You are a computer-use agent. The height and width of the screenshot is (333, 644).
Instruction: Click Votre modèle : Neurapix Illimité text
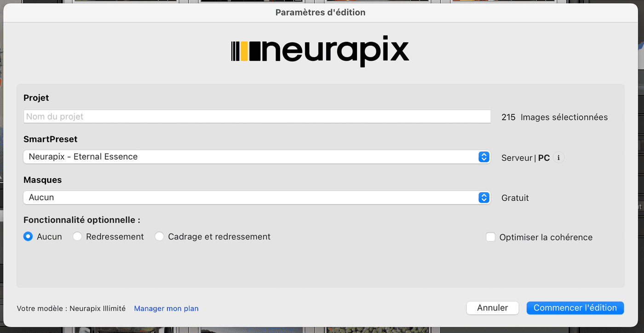click(x=71, y=309)
